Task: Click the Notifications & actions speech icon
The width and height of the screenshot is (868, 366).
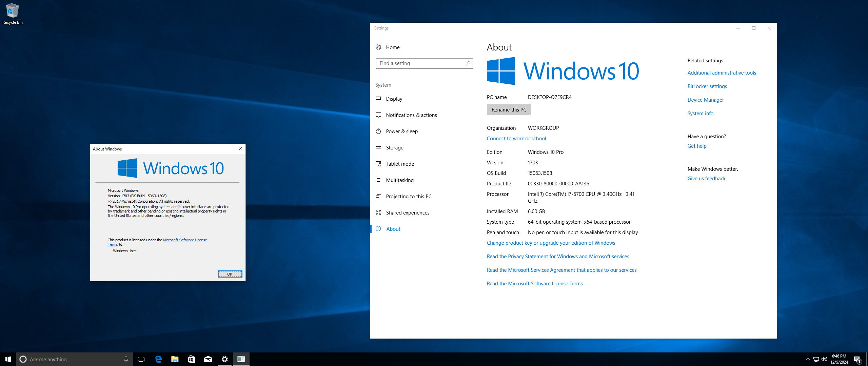Action: pos(378,115)
